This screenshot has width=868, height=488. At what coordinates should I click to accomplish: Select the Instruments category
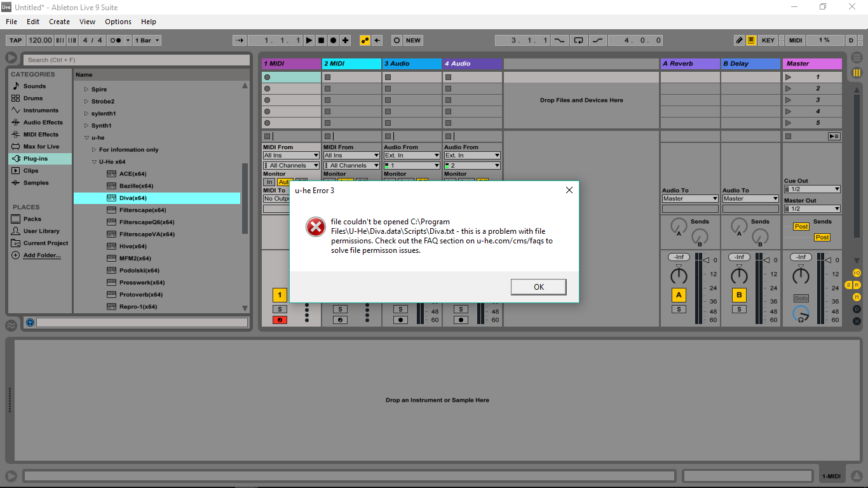point(39,110)
